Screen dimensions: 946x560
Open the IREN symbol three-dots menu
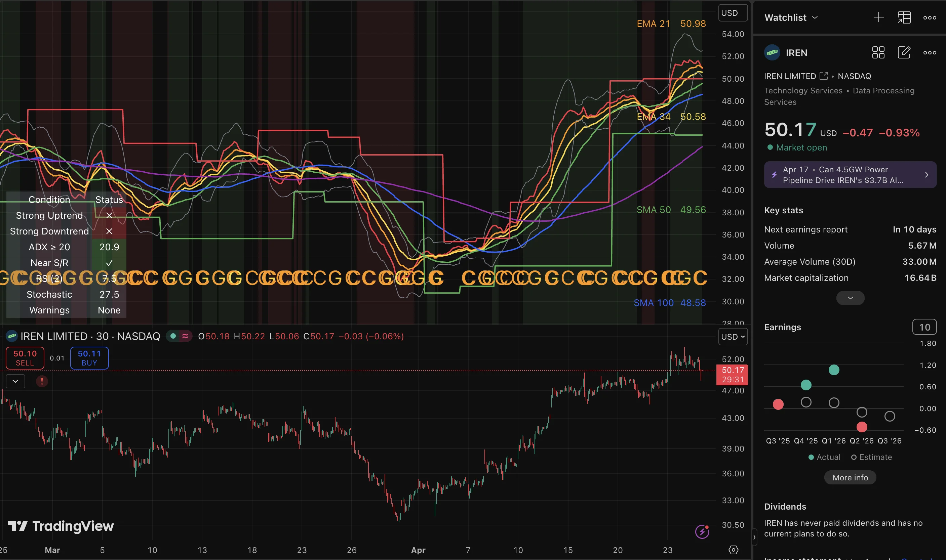pyautogui.click(x=930, y=52)
